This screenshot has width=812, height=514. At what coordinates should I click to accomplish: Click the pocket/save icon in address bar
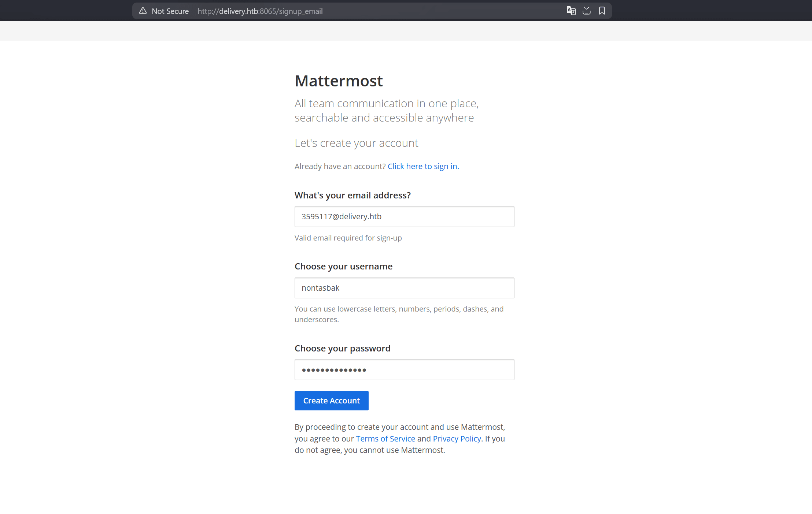pyautogui.click(x=587, y=11)
